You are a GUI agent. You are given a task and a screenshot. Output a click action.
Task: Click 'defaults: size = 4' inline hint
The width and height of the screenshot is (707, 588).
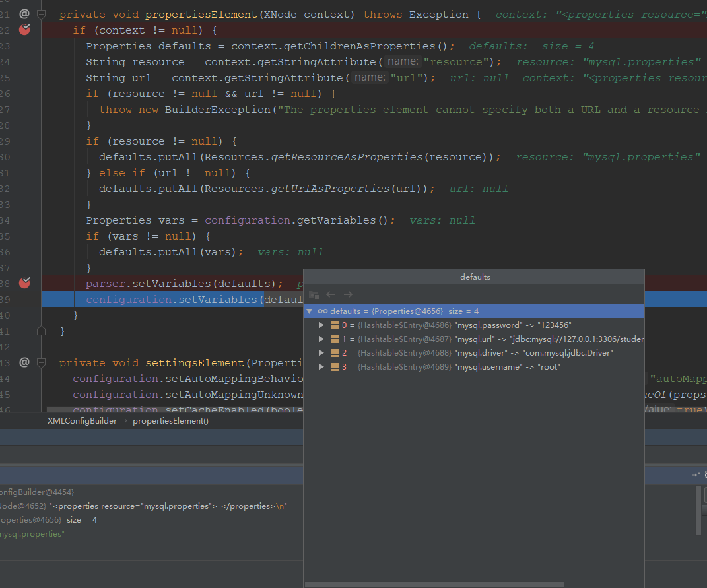click(531, 46)
